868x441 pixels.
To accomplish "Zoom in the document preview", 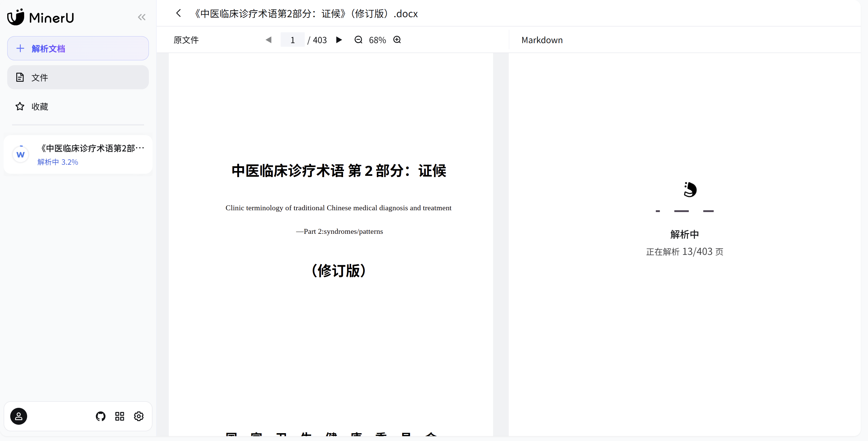I will coord(397,40).
